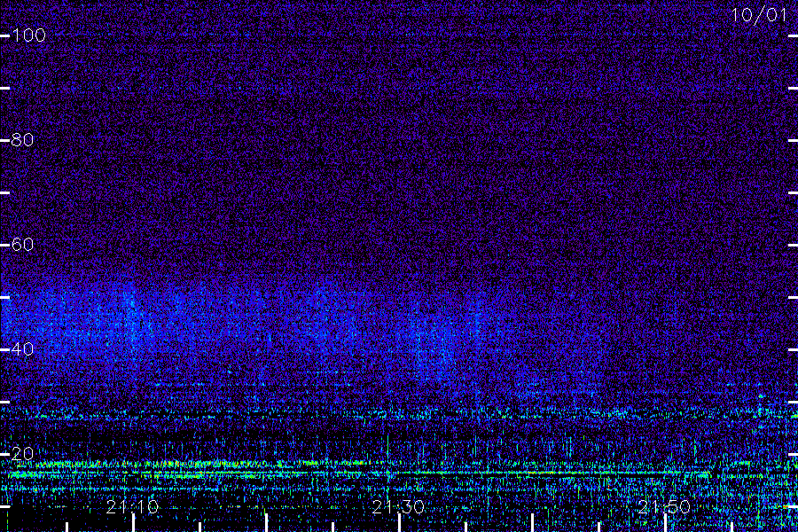Click the 21:10 time axis label
Image resolution: width=798 pixels, height=532 pixels.
pyautogui.click(x=132, y=506)
